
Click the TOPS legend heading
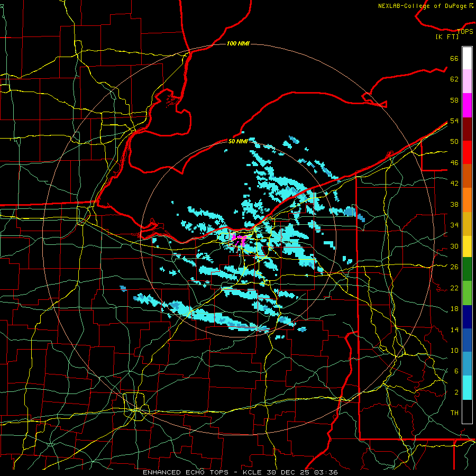(x=465, y=31)
